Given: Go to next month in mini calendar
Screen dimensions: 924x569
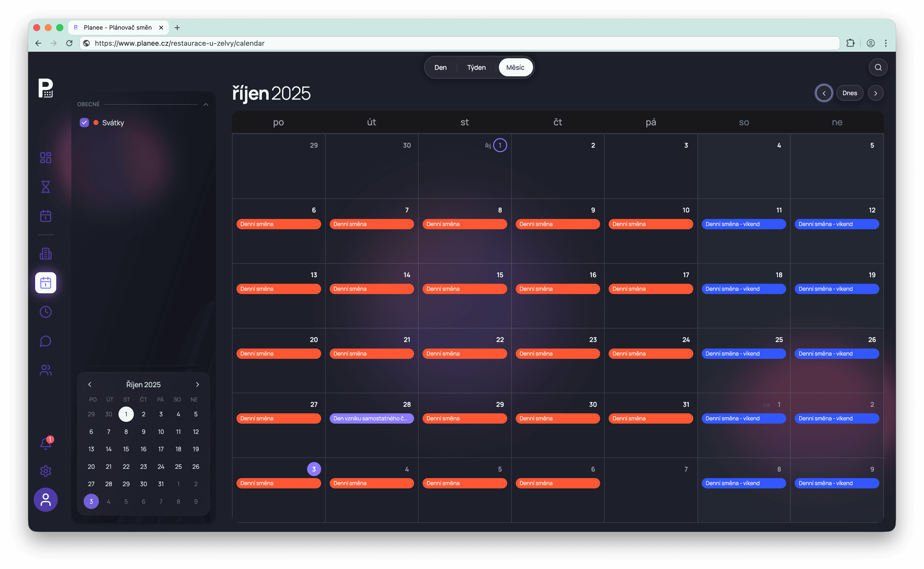Looking at the screenshot, I should point(197,384).
